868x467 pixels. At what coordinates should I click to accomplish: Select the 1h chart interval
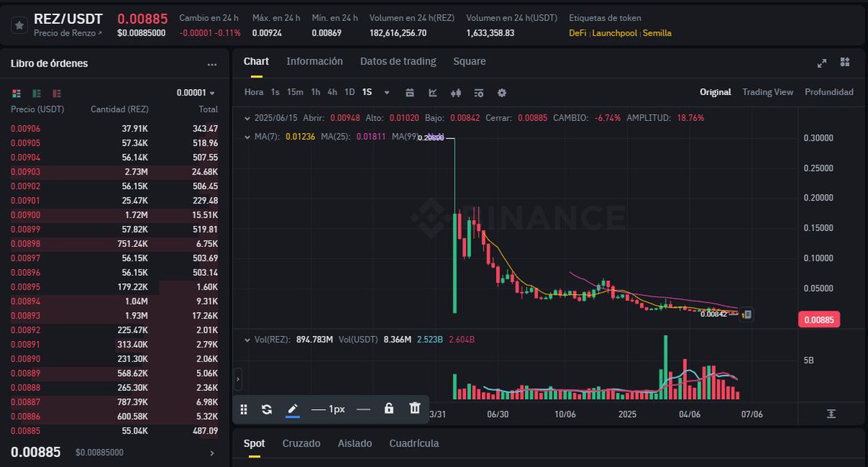point(315,93)
